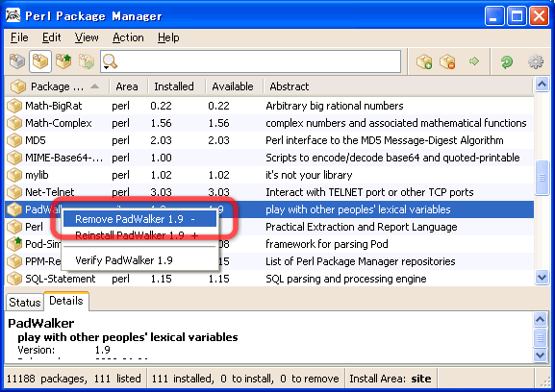Click the Details pane scroll up arrow
555x392 pixels.
(540, 320)
